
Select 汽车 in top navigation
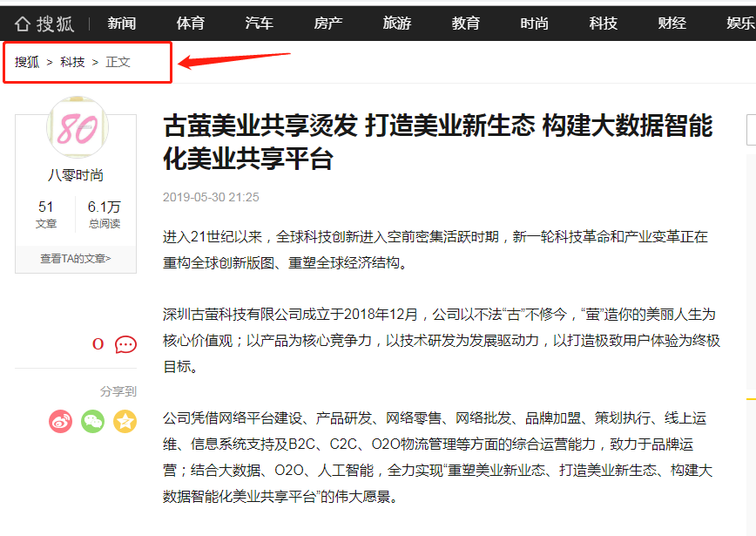(260, 24)
